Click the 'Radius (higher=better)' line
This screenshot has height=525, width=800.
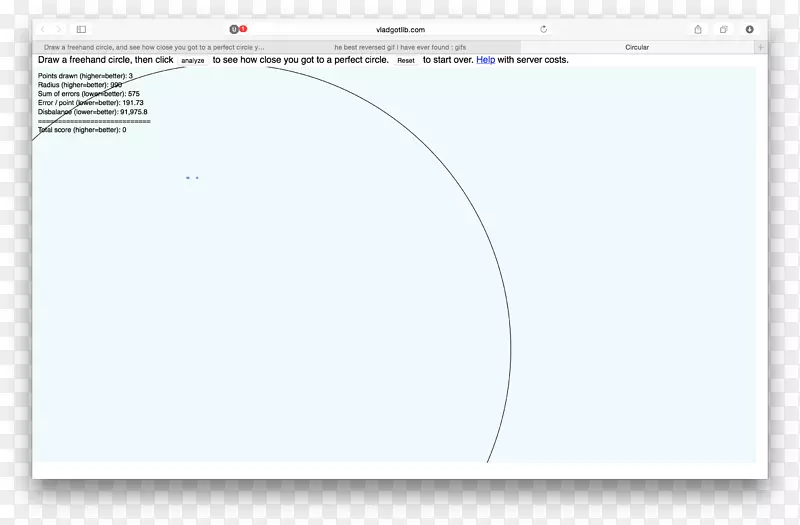click(x=80, y=85)
